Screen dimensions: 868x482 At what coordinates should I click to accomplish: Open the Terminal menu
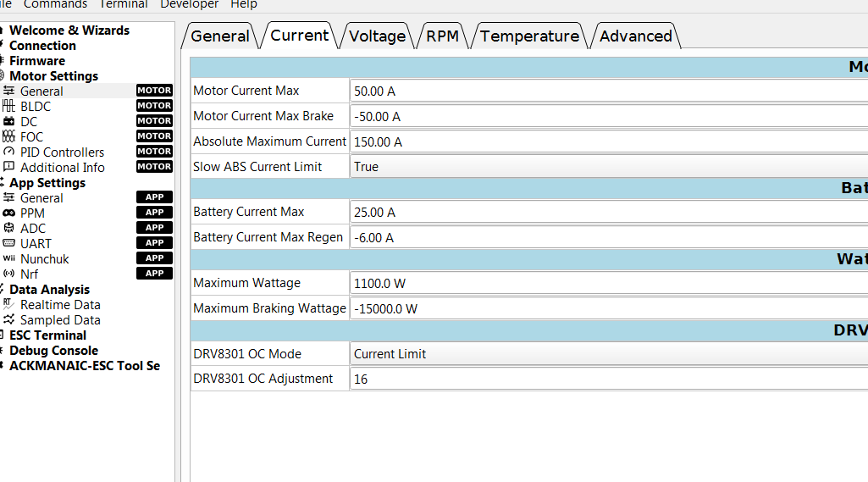tap(124, 4)
